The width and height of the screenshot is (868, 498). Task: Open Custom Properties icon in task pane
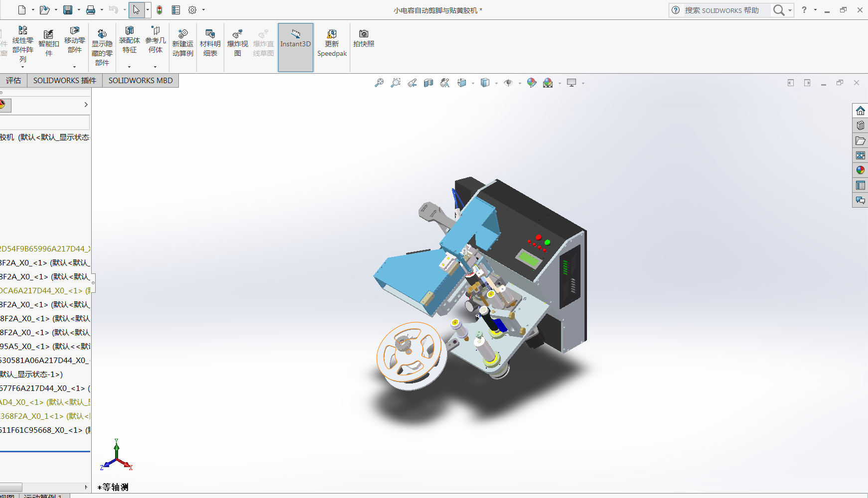[x=861, y=185]
